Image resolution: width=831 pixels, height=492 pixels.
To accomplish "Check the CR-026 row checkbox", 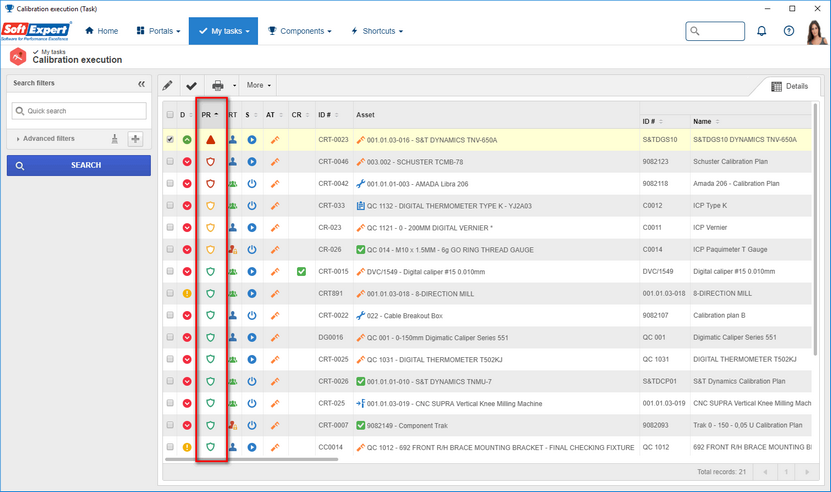I will click(x=170, y=249).
